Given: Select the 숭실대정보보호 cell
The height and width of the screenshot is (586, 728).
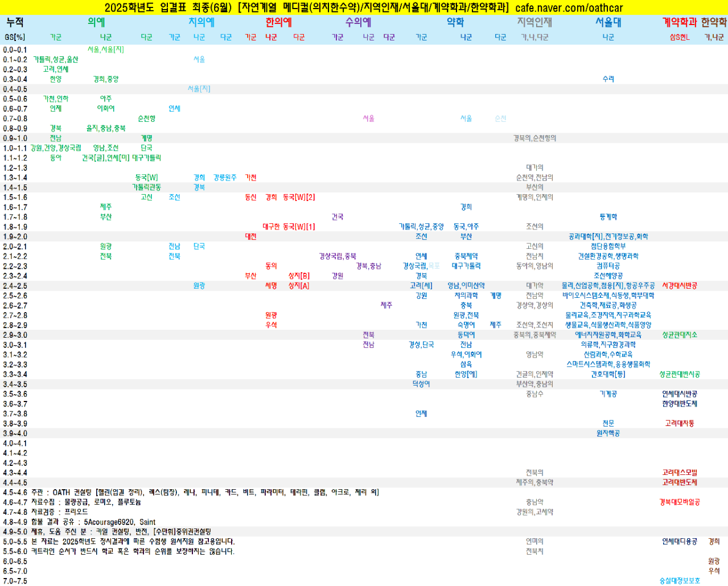Looking at the screenshot, I should click(x=679, y=581).
